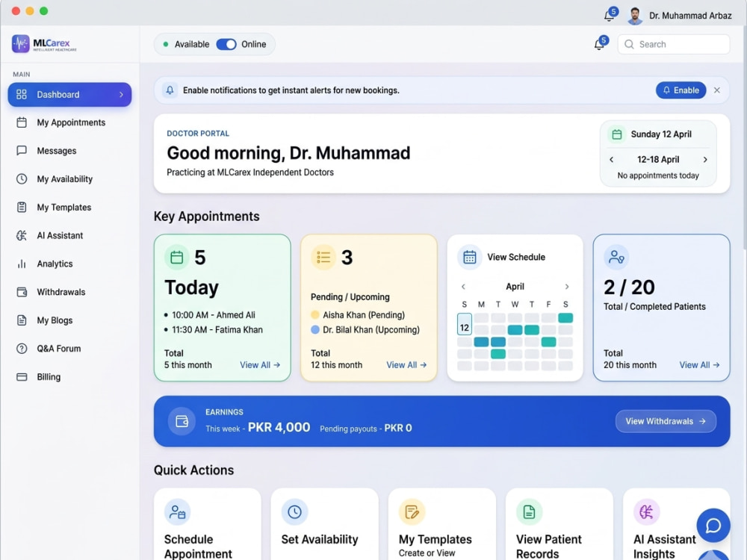Click the Total Patients people icon
The image size is (747, 560).
pyautogui.click(x=616, y=257)
